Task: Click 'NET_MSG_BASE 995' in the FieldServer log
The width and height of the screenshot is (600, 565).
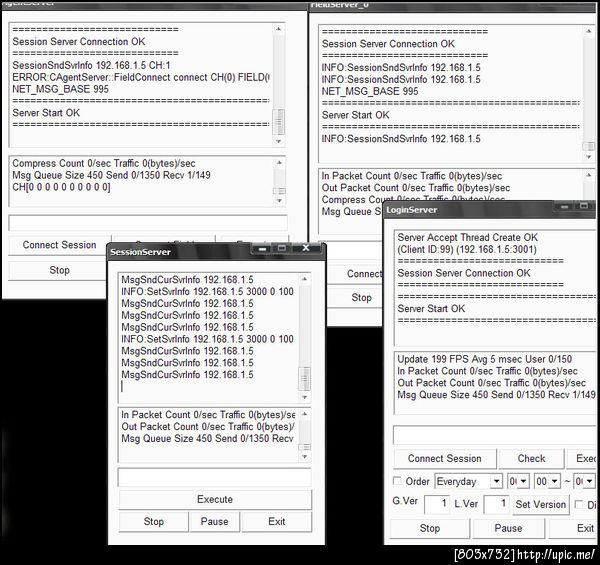Action: click(370, 91)
